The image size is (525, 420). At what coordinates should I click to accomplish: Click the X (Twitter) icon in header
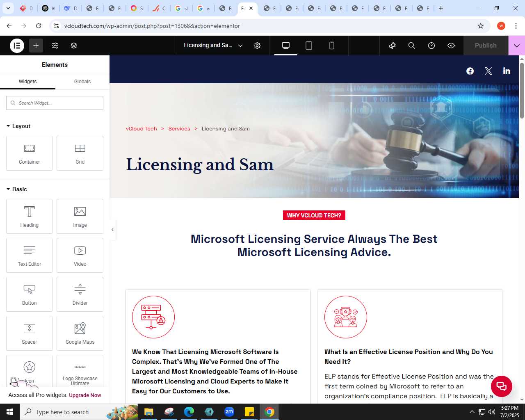click(x=488, y=71)
